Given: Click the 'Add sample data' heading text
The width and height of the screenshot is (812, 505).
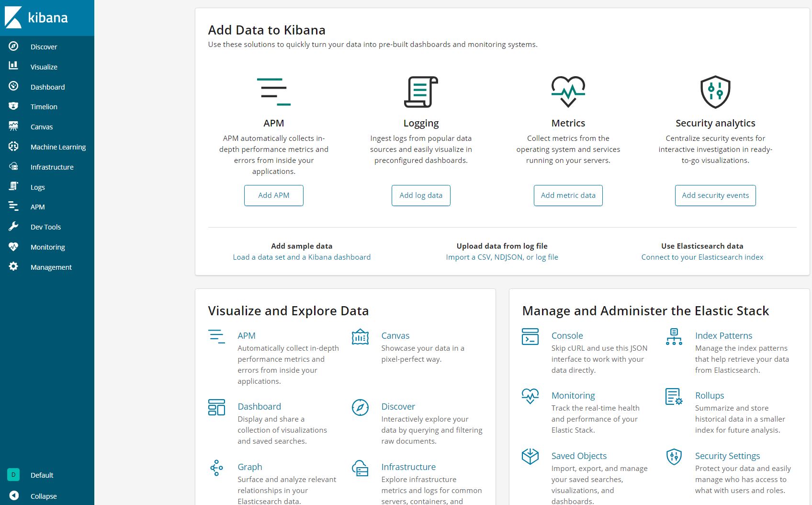Looking at the screenshot, I should (302, 246).
